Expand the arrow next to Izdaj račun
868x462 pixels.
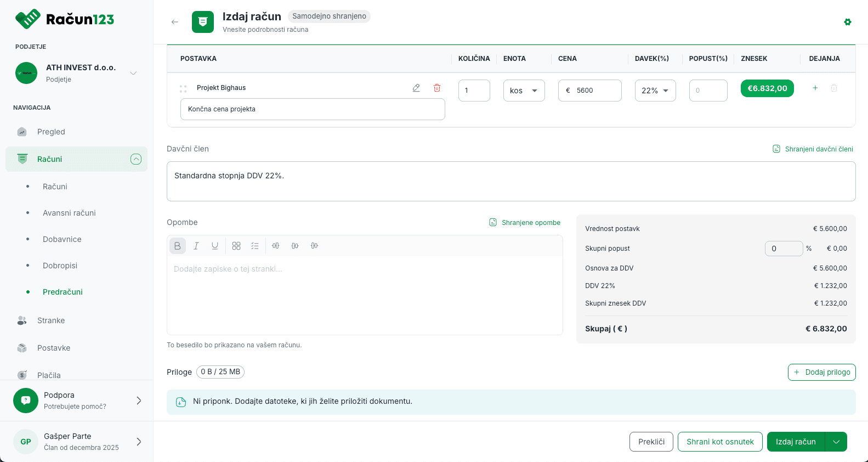coord(836,442)
